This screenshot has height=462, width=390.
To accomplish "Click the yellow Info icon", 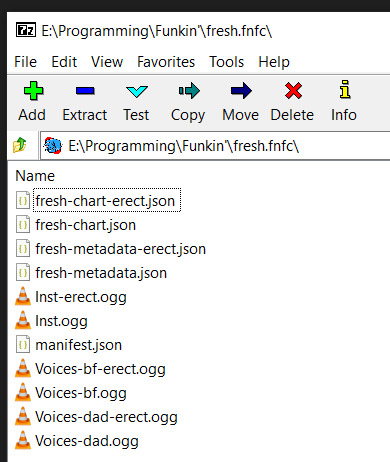I will click(345, 89).
